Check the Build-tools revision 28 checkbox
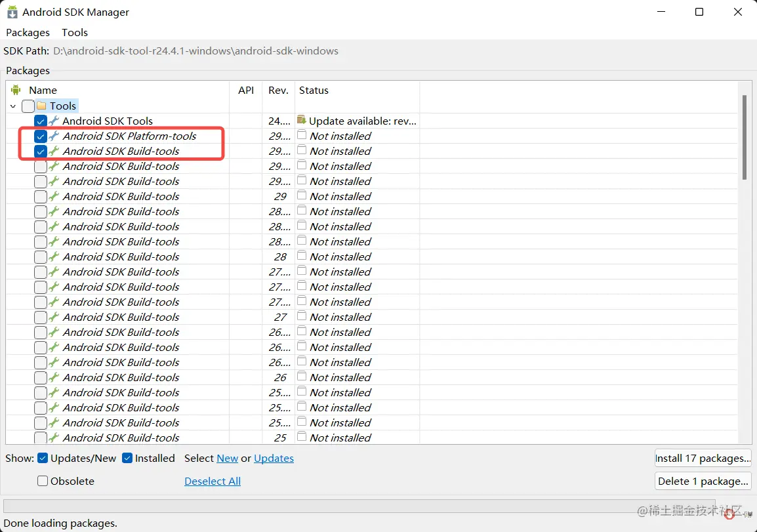Viewport: 757px width, 532px height. click(41, 257)
